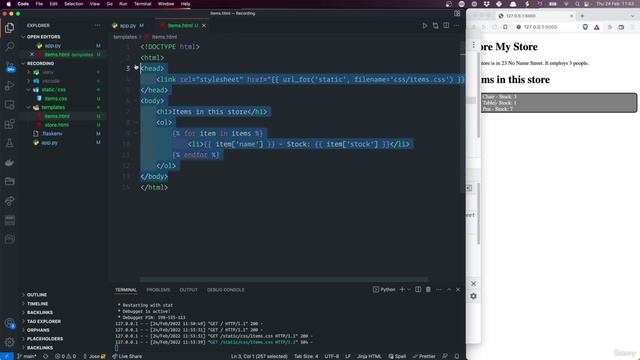Viewport: 640px width, 360px height.
Task: Open the Run and Debug view
Action: [9, 86]
